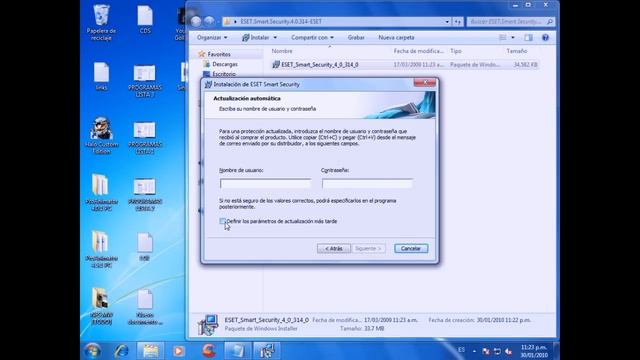This screenshot has height=360, width=640.
Task: Open the view options dropdown arrow
Action: [513, 38]
